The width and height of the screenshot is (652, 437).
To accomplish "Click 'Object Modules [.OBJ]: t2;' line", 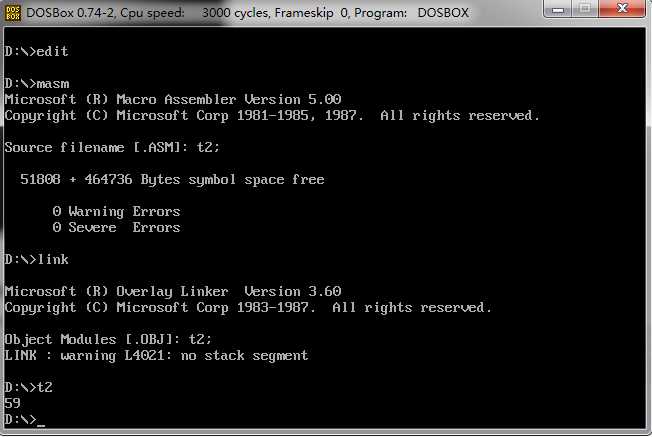I will [x=108, y=340].
